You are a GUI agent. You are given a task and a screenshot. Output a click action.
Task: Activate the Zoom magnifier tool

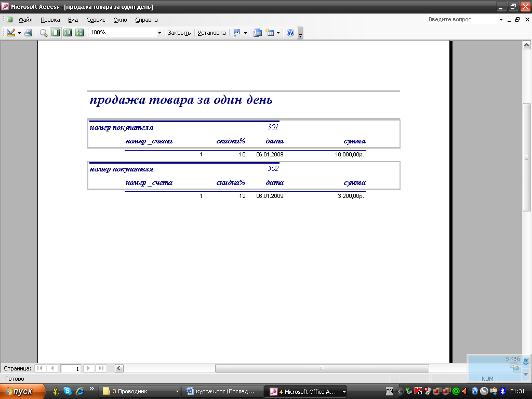coord(44,33)
